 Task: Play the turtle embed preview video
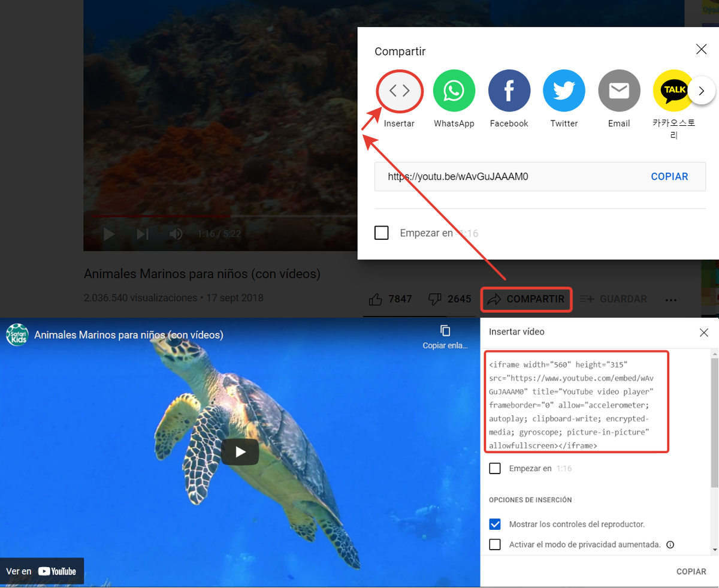point(240,451)
